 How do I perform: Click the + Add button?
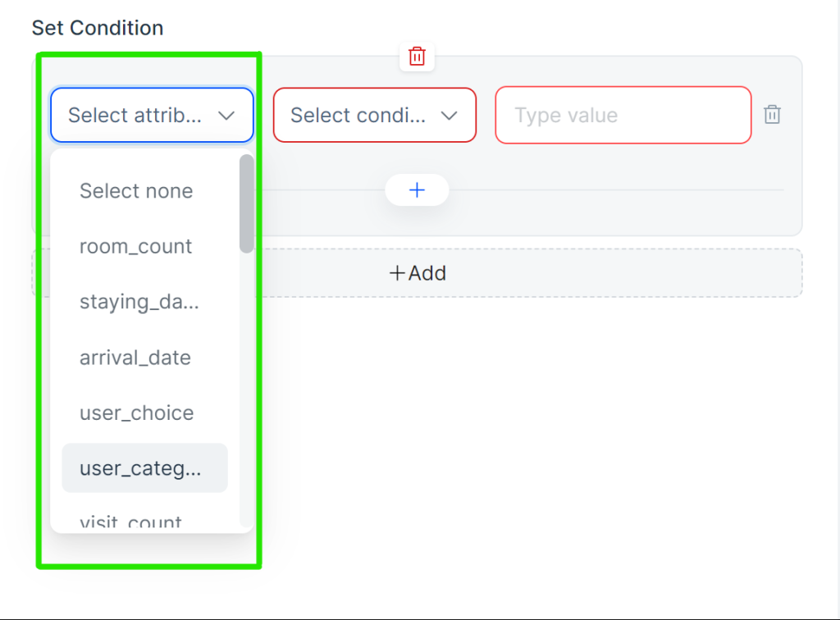[417, 273]
